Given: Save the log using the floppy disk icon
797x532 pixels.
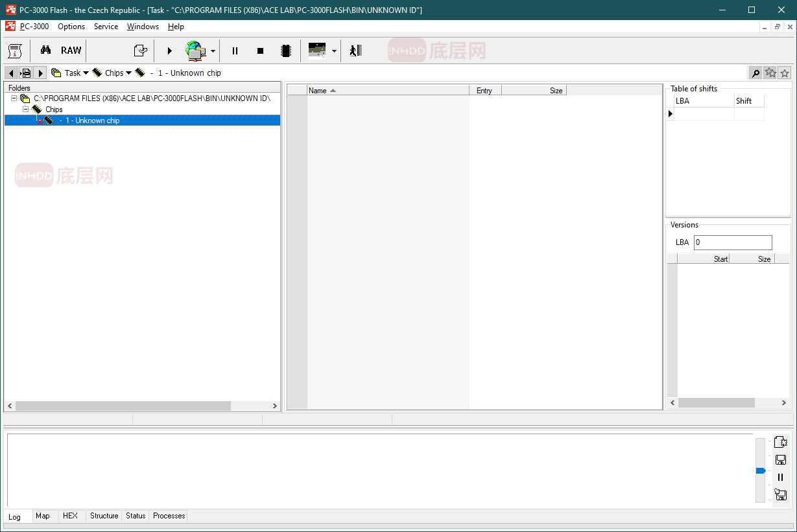Looking at the screenshot, I should [780, 459].
